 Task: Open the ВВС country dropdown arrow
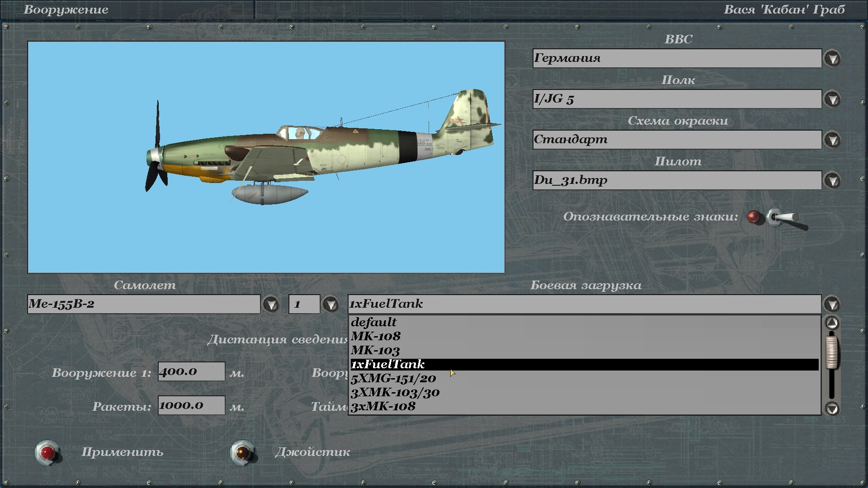832,58
